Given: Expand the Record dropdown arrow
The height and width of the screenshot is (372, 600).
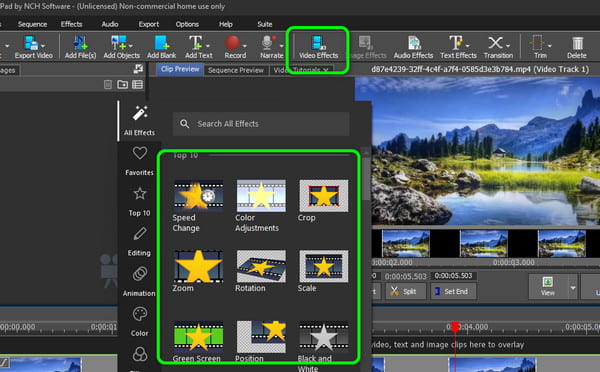Looking at the screenshot, I should click(245, 46).
